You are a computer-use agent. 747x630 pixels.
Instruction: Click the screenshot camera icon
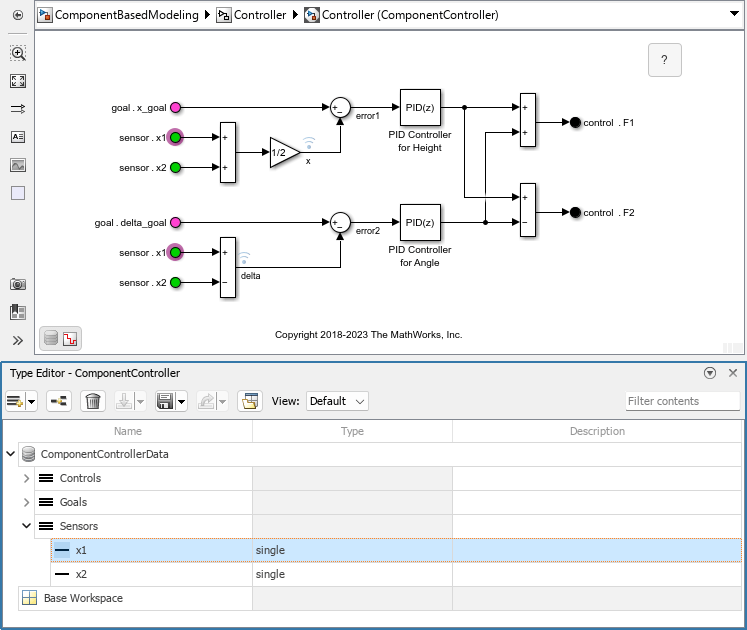pos(18,285)
